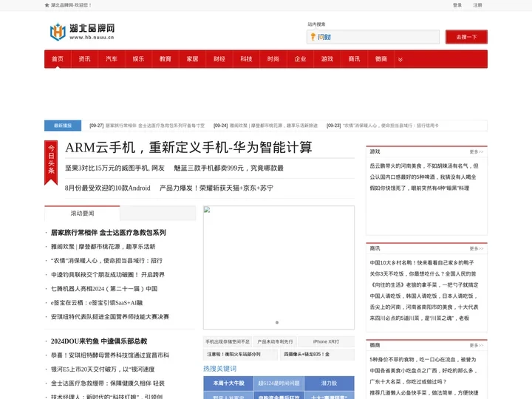Open article 产品力爆发！荣耀斩获天猫
Screen dimensions: 532x399
[x=216, y=188]
